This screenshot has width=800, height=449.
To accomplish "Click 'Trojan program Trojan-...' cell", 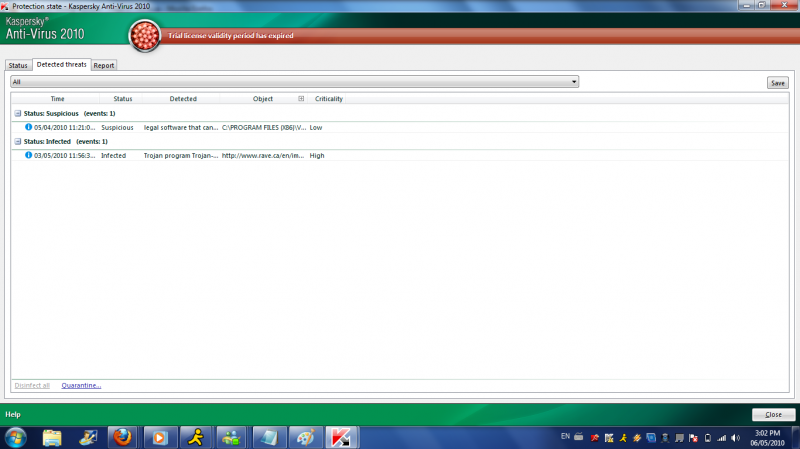I will point(181,155).
